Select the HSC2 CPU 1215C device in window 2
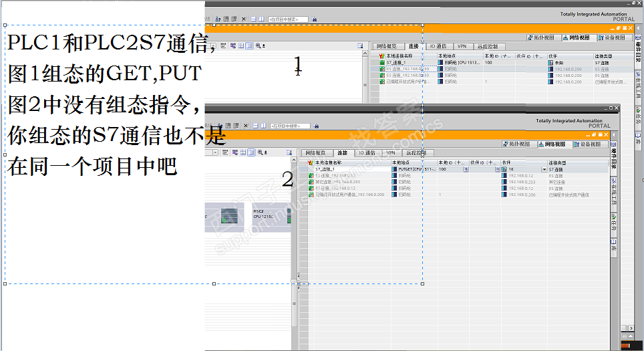Viewport: 644px width, 351px height. tap(271, 217)
